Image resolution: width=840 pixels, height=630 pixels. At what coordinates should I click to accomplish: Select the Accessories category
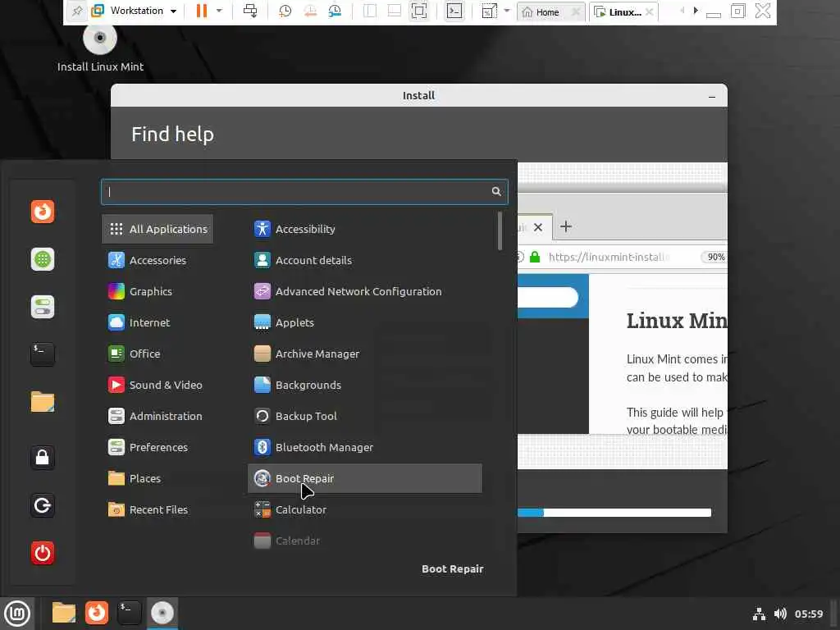tap(157, 260)
